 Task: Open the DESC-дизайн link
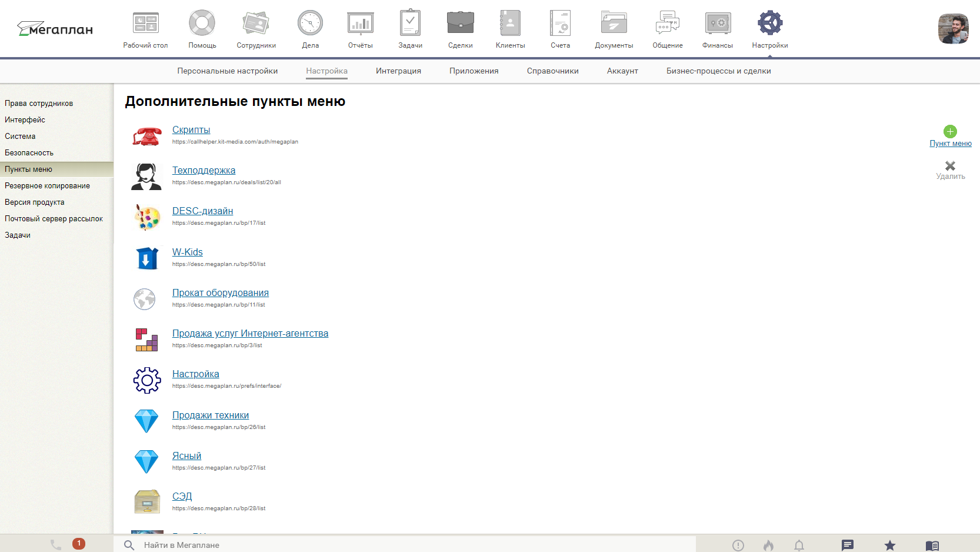coord(202,211)
